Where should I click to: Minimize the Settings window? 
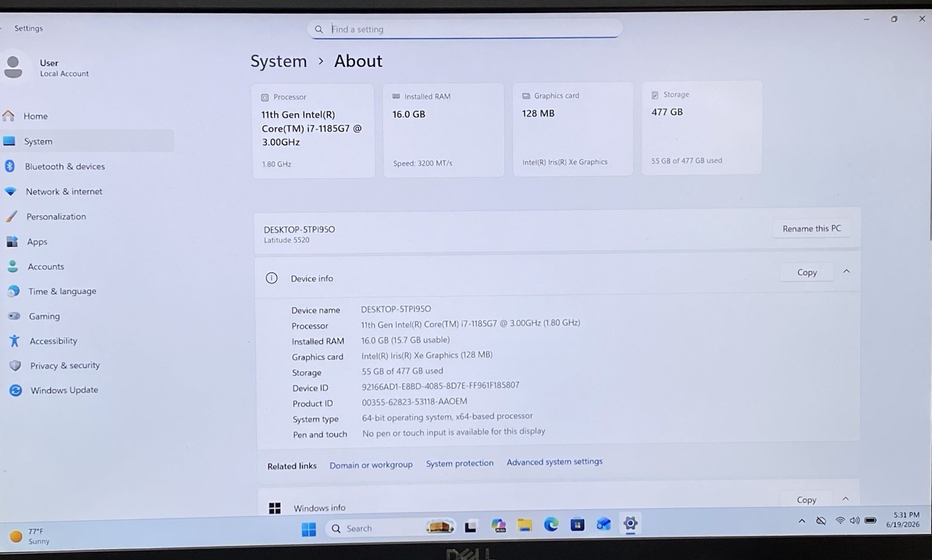point(866,19)
